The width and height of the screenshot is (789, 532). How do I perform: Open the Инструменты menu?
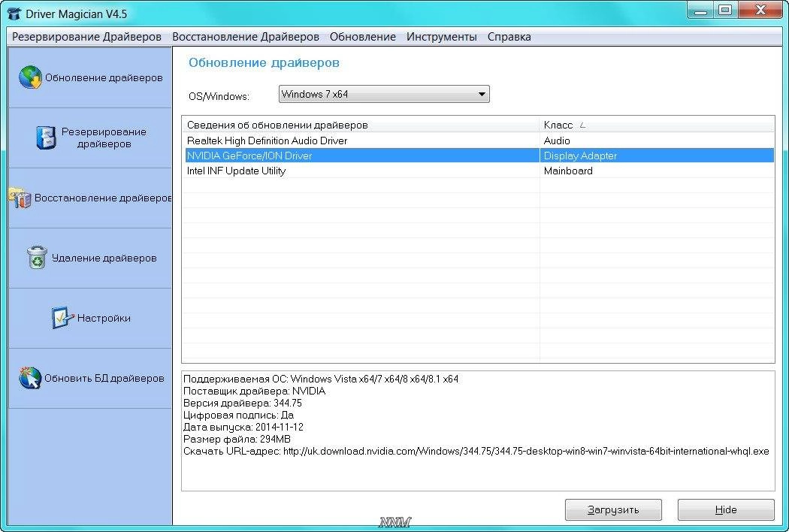click(441, 37)
